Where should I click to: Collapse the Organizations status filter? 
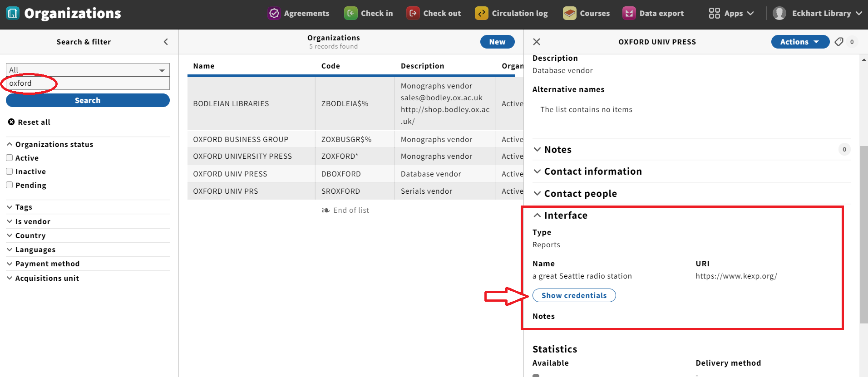pyautogui.click(x=50, y=144)
